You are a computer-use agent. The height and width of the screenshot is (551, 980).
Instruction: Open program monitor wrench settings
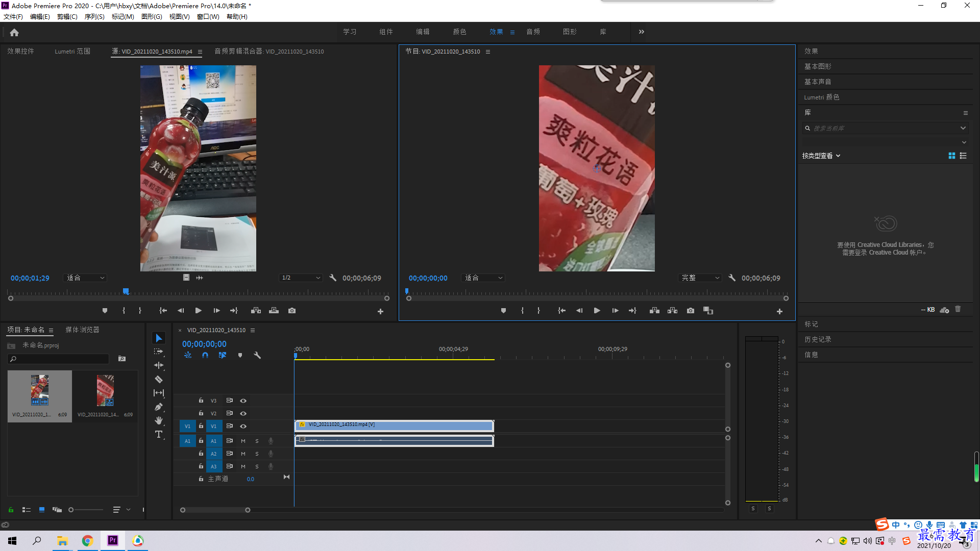732,278
